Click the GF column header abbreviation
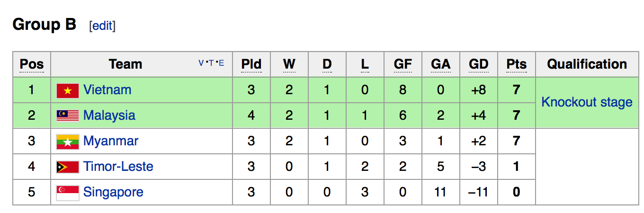Image resolution: width=644 pixels, height=213 pixels. tap(402, 64)
